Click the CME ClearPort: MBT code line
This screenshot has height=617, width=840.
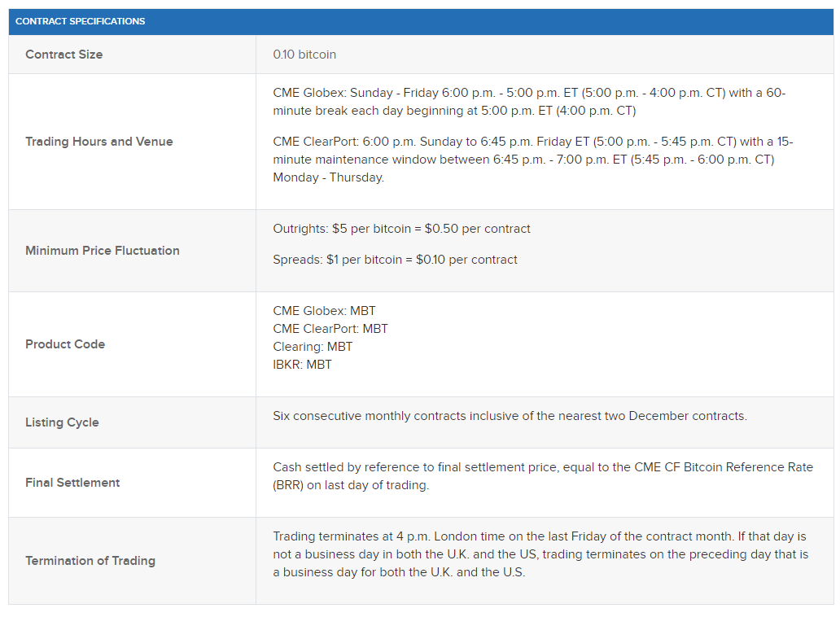(x=330, y=329)
